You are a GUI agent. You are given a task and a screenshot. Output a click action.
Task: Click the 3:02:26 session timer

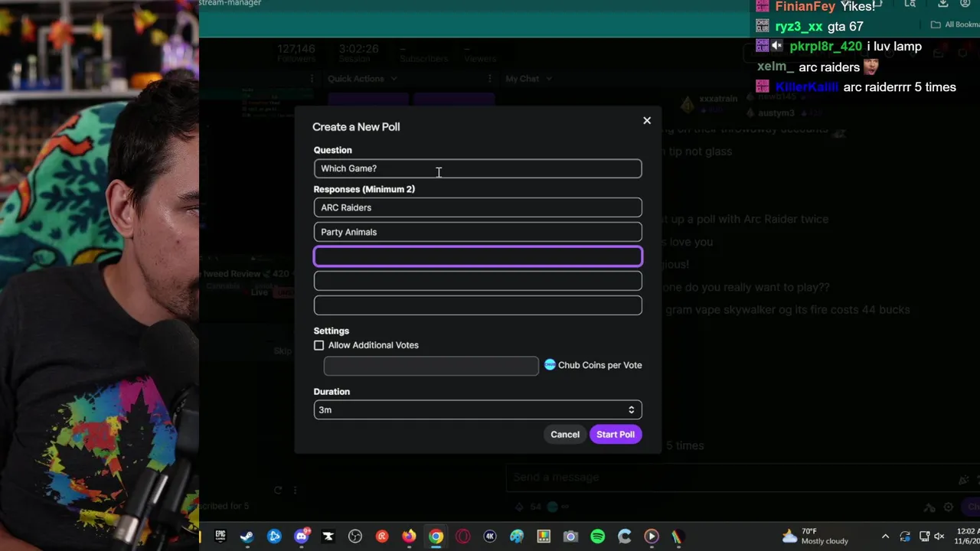coord(359,49)
